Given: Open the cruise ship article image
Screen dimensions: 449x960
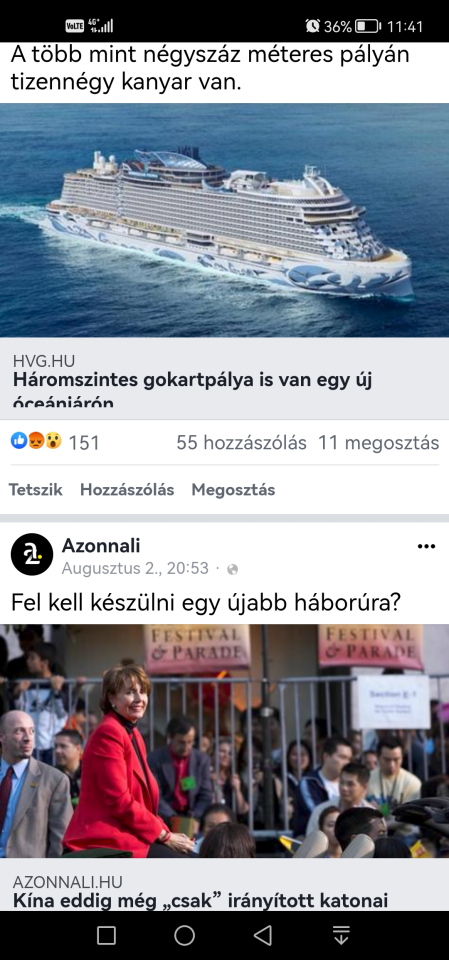Looking at the screenshot, I should [x=224, y=220].
